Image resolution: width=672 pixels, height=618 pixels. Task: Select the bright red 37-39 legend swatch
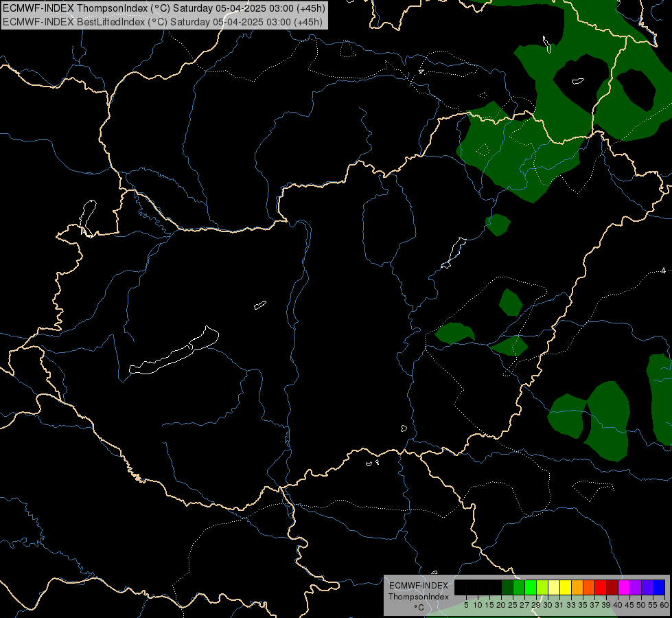601,587
